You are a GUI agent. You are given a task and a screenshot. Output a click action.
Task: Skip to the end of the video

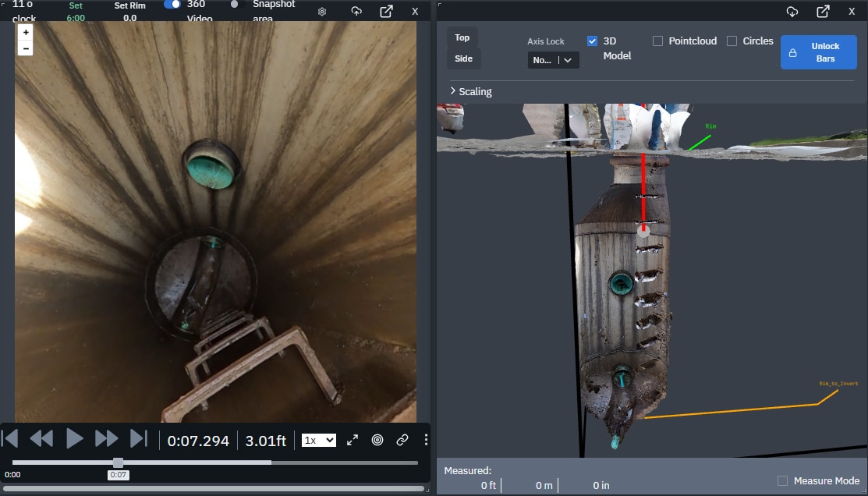point(138,439)
